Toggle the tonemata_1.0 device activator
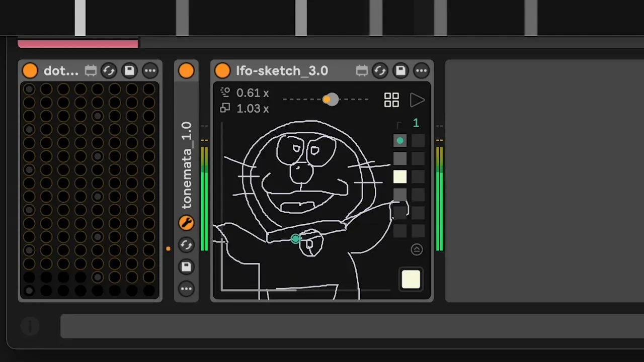 click(186, 71)
